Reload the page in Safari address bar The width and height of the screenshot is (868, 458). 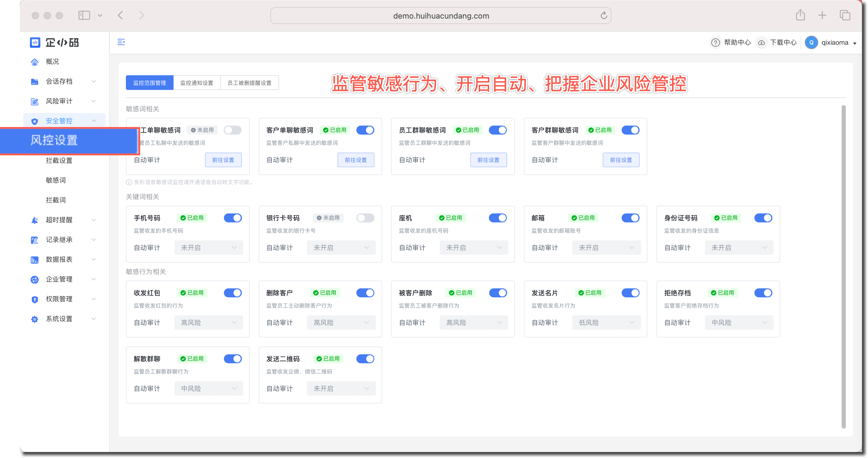[x=603, y=16]
